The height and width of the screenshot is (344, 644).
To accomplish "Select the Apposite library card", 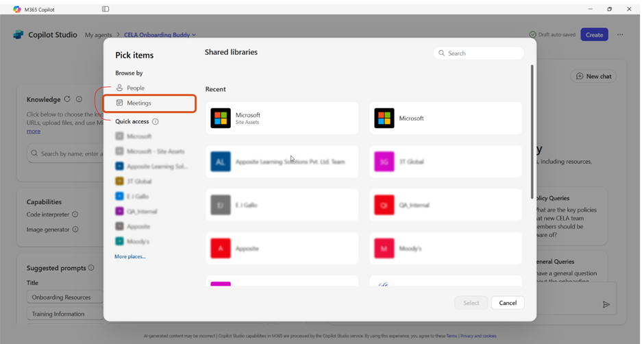I will 282,249.
